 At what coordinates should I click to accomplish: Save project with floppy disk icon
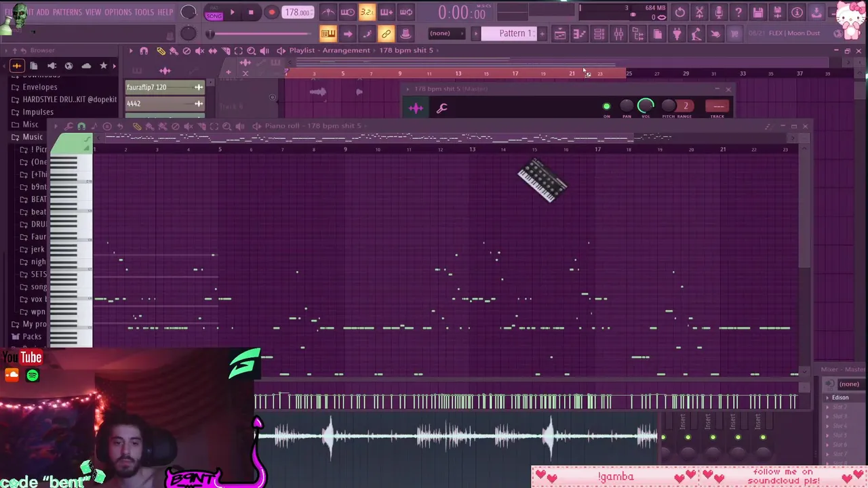click(758, 12)
